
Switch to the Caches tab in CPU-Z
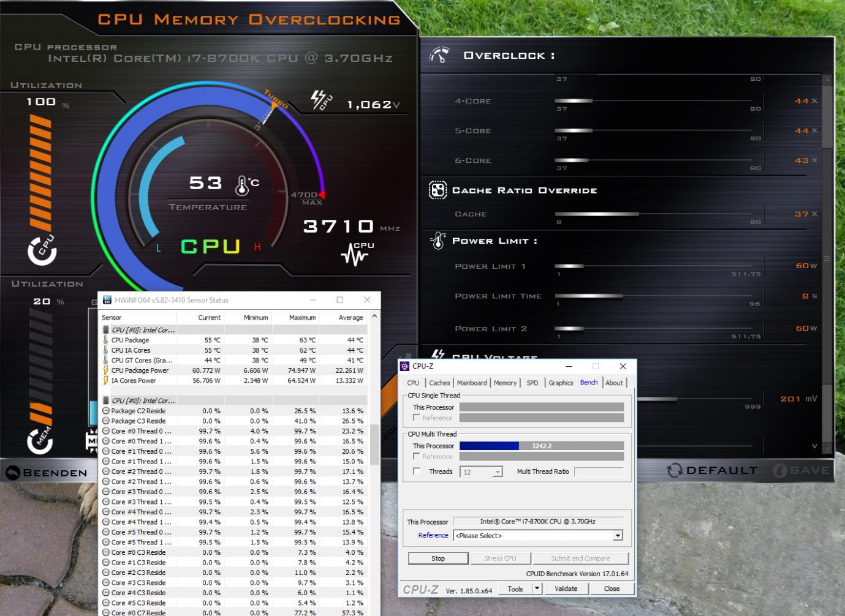coord(439,383)
